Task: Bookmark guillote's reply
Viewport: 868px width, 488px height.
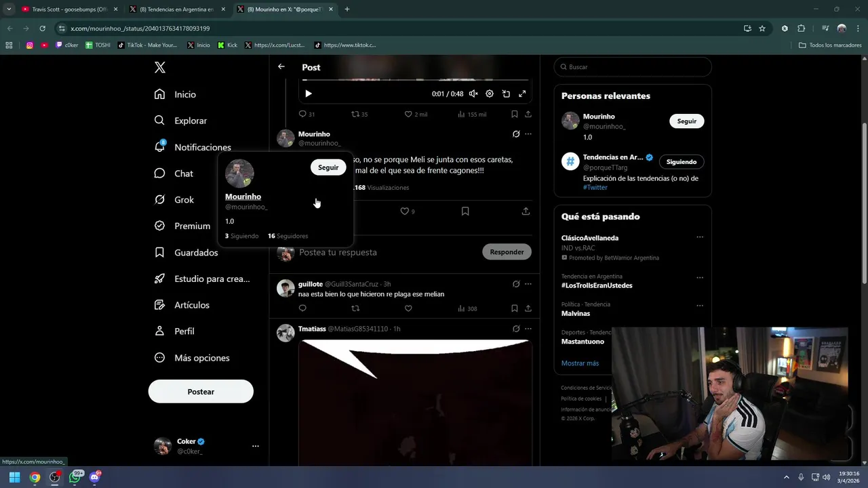Action: pos(515,308)
